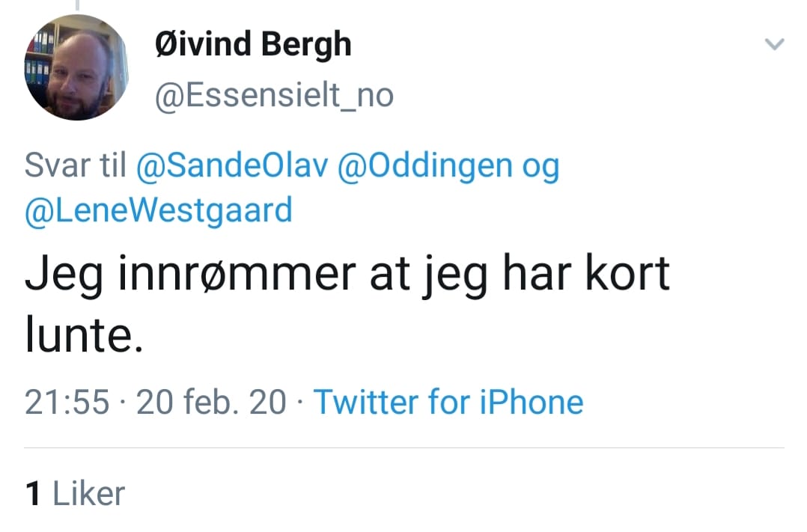Image resolution: width=807 pixels, height=532 pixels.
Task: Select the thread connector line above avatar
Action: click(77, 5)
